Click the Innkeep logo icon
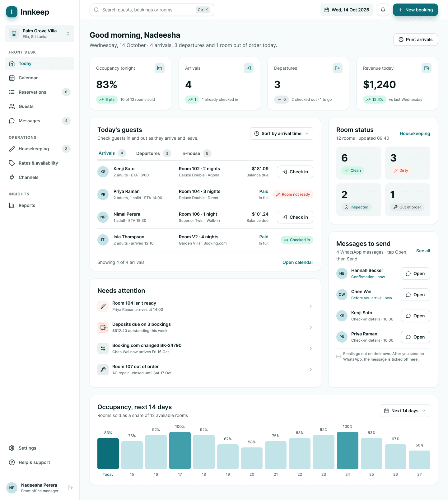The width and height of the screenshot is (448, 500). [12, 12]
